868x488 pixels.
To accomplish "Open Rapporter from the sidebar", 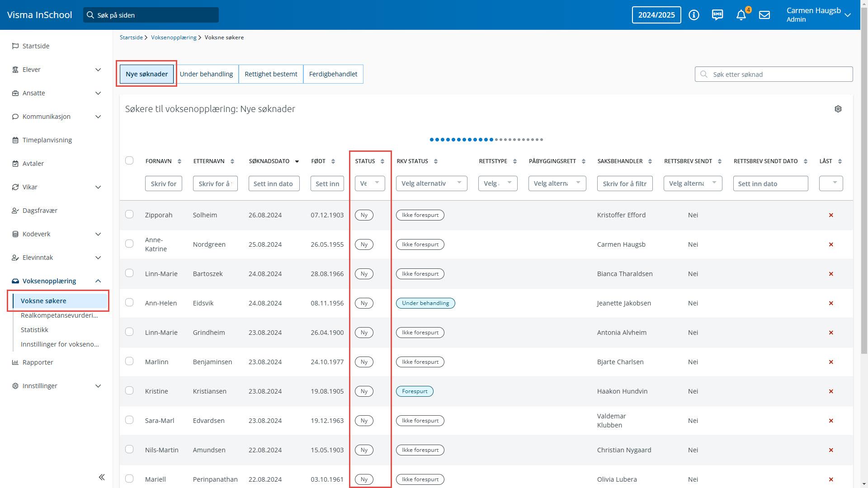I will tap(38, 362).
